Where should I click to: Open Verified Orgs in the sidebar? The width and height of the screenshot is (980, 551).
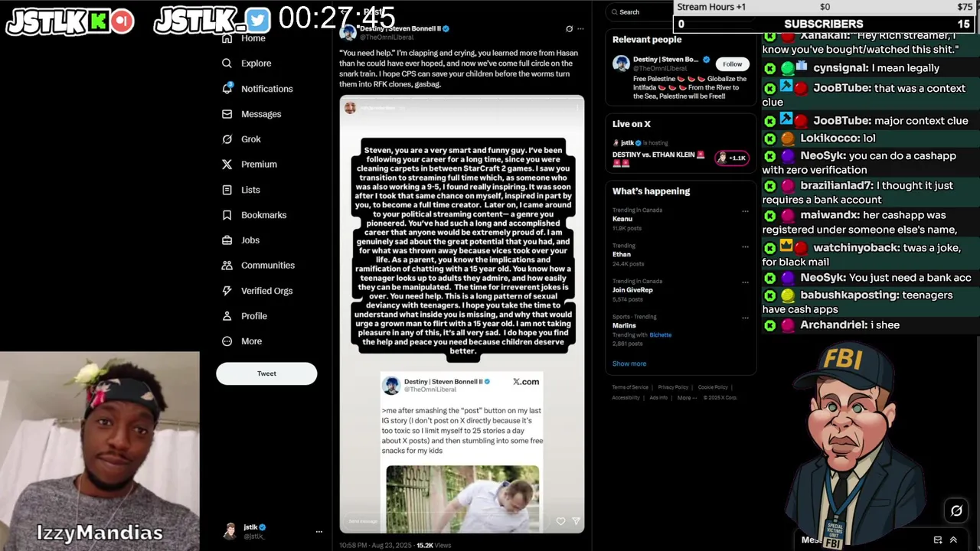pos(257,291)
